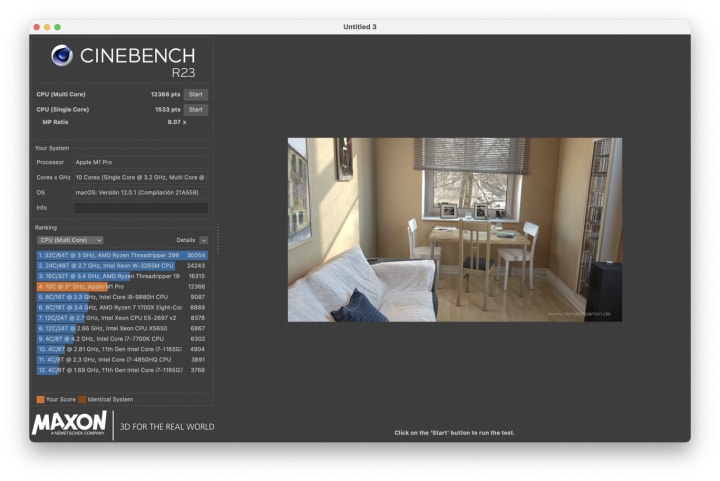The height and width of the screenshot is (481, 720).
Task: Select ranking row Intel Core i9-9880H CPU
Action: click(122, 297)
